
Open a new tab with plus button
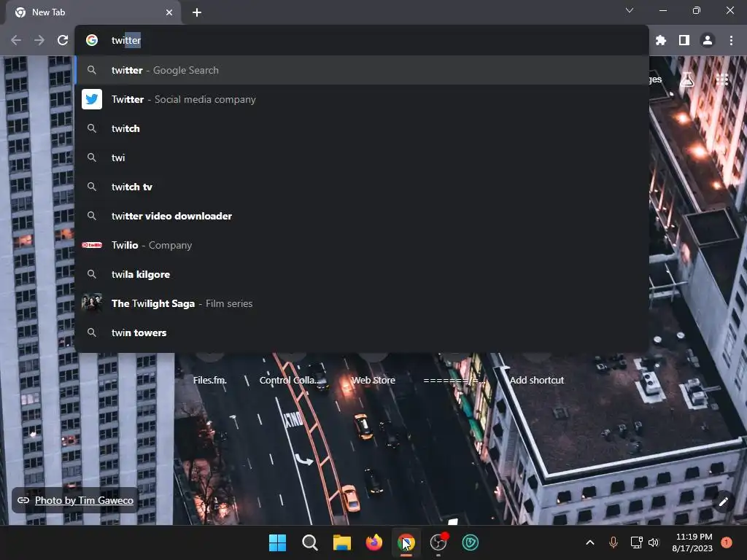click(x=197, y=12)
